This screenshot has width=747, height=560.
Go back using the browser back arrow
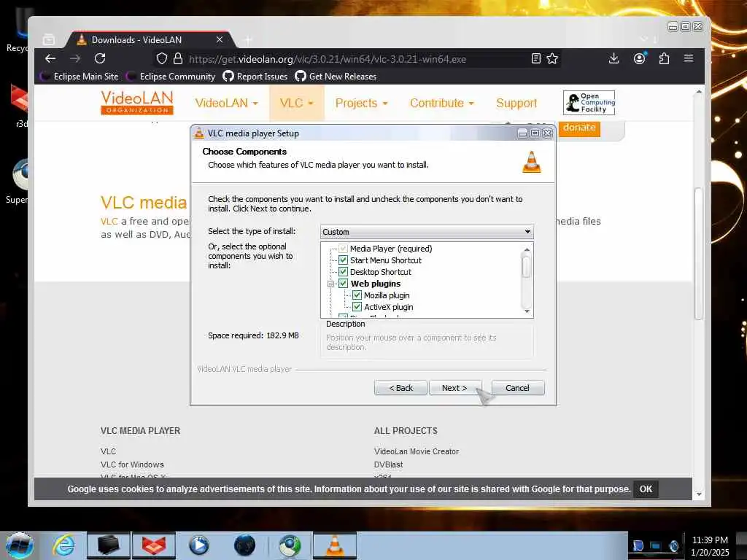click(x=50, y=58)
